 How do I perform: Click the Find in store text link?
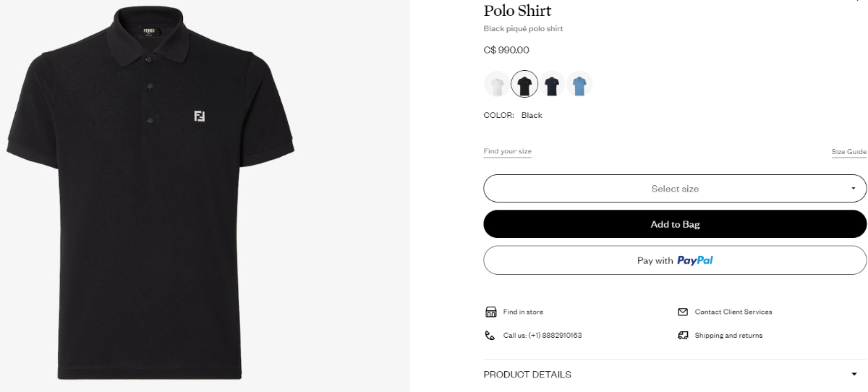(523, 312)
